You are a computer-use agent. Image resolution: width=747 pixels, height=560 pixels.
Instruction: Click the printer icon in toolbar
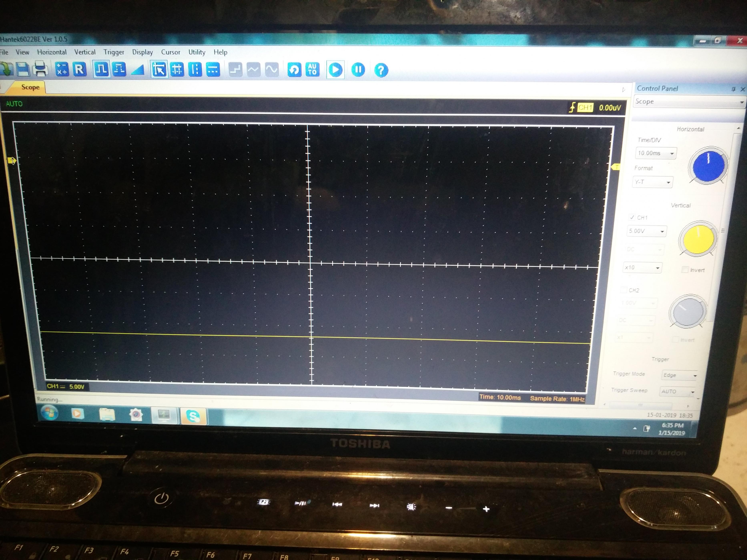tap(41, 69)
